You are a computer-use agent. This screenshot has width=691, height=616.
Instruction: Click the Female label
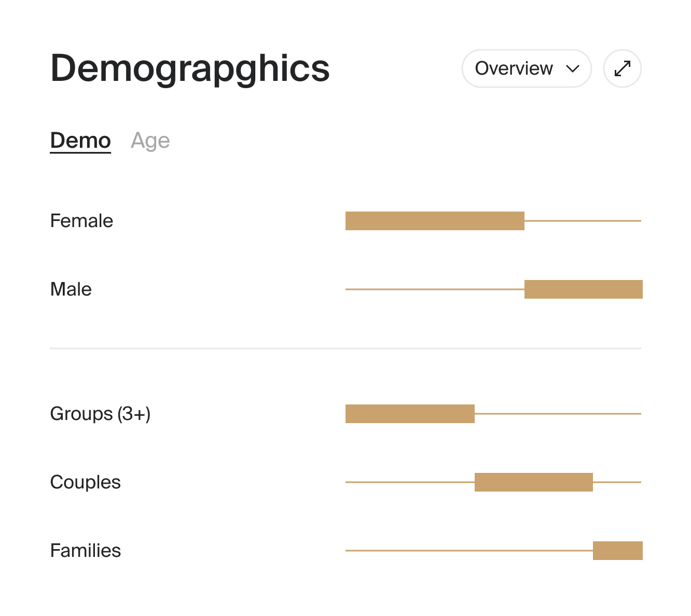pos(81,220)
